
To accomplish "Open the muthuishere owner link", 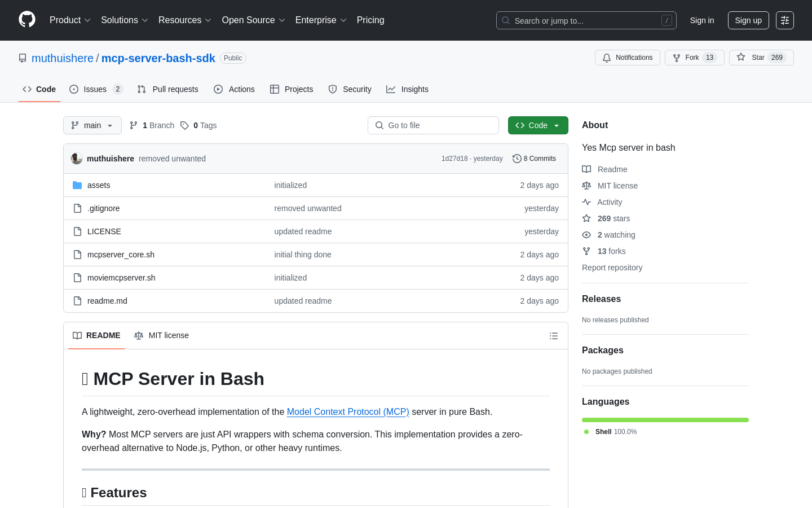I will click(63, 58).
